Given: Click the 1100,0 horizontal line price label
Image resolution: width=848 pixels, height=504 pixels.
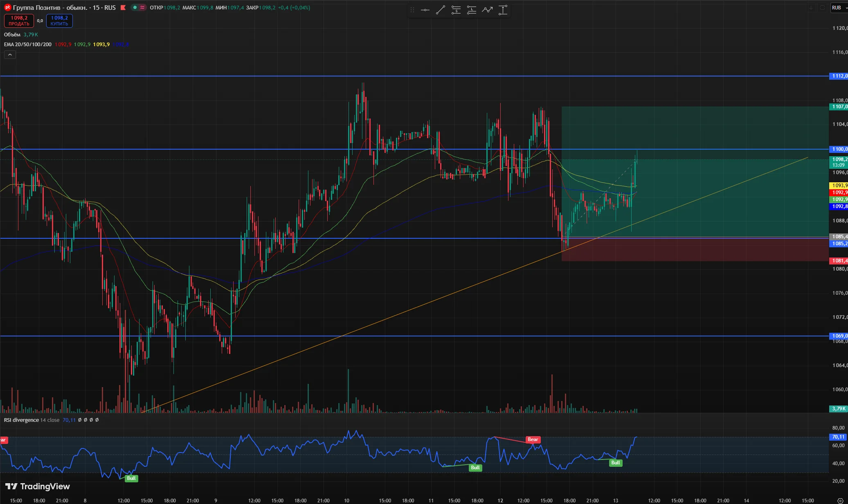Looking at the screenshot, I should pos(838,149).
